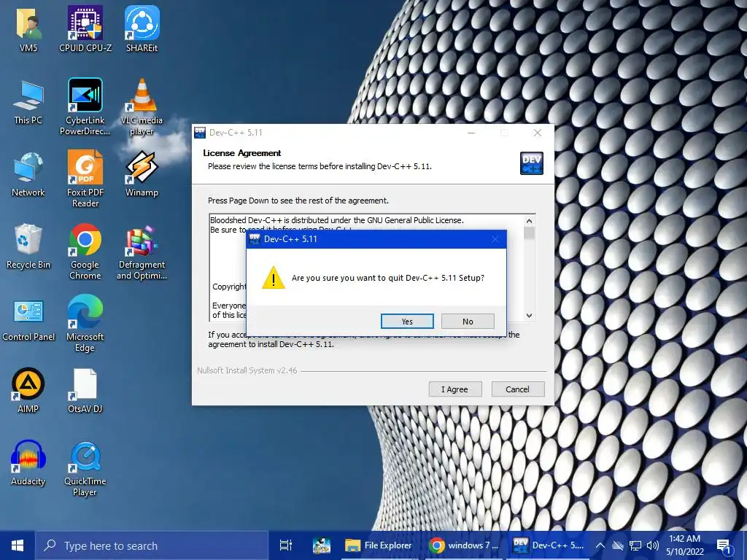Open Task View in taskbar
The image size is (747, 560).
(286, 545)
